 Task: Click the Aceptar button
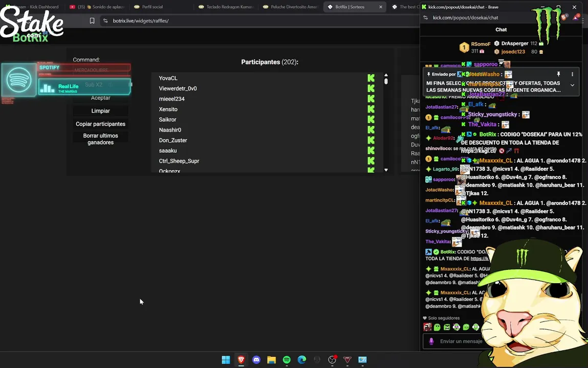tap(100, 98)
